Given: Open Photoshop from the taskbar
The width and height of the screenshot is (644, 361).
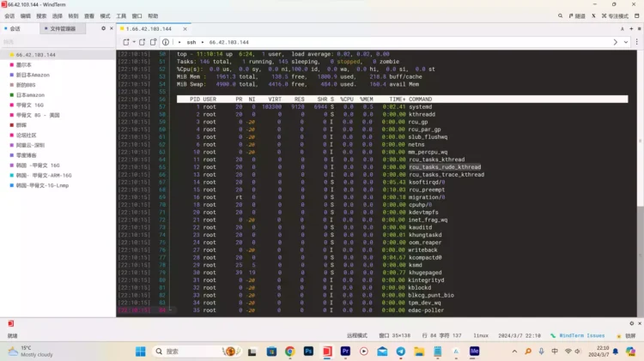Looking at the screenshot, I should pos(308,352).
